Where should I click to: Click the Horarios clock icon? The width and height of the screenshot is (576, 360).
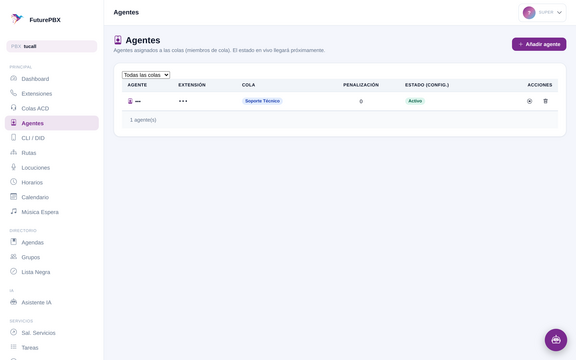click(14, 182)
